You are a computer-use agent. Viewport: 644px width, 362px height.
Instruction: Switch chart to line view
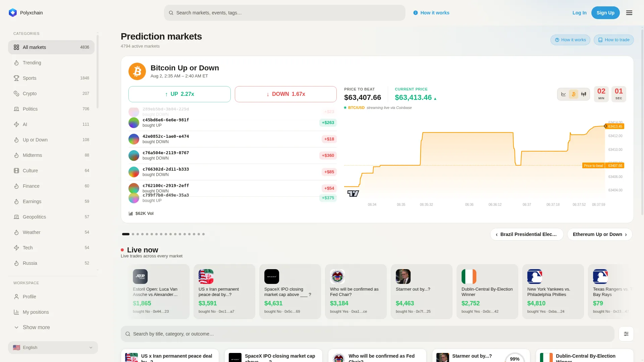click(563, 94)
